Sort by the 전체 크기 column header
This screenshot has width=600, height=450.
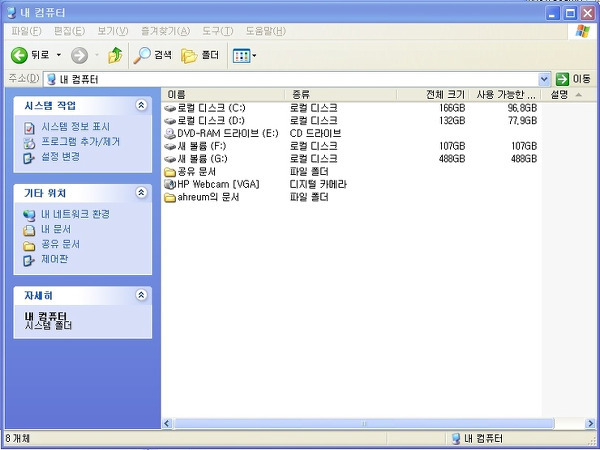click(x=433, y=95)
